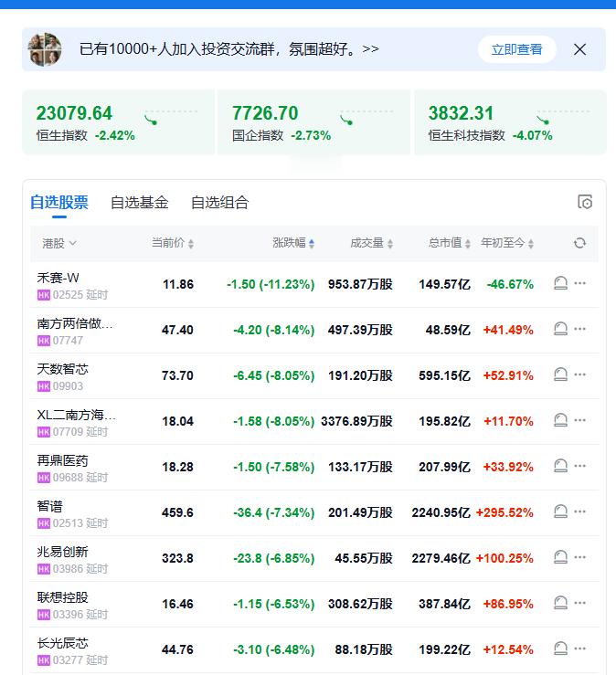Sort by 年初至今 column
Screen dimensions: 616x675
[507, 243]
